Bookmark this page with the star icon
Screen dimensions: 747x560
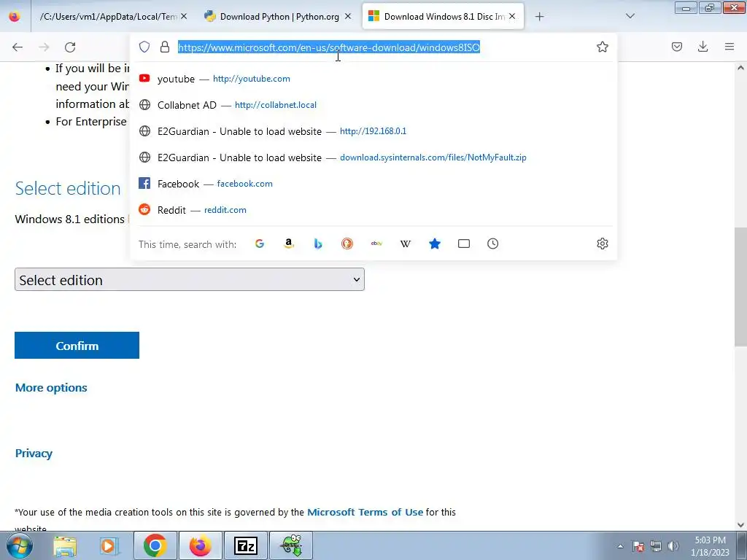pyautogui.click(x=602, y=47)
